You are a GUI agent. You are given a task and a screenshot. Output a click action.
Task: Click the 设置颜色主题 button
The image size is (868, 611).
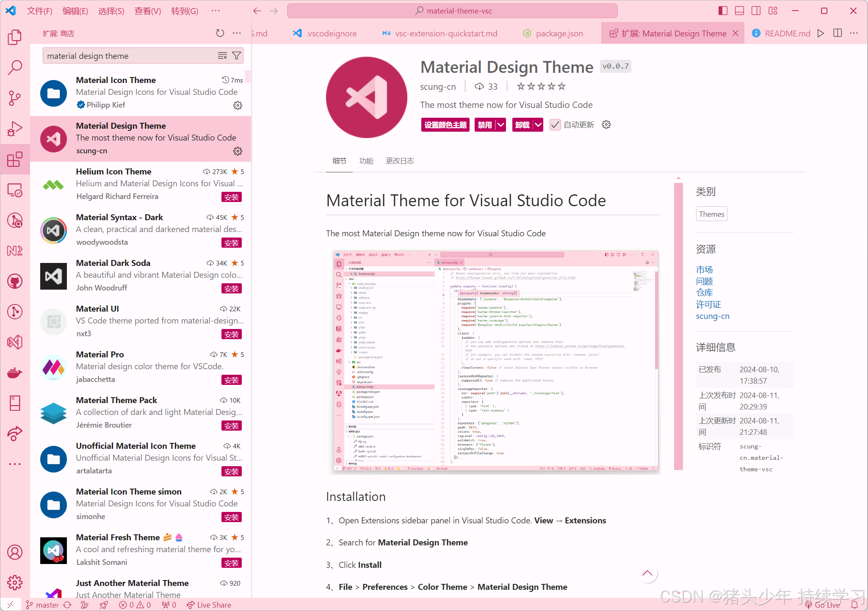pyautogui.click(x=445, y=125)
